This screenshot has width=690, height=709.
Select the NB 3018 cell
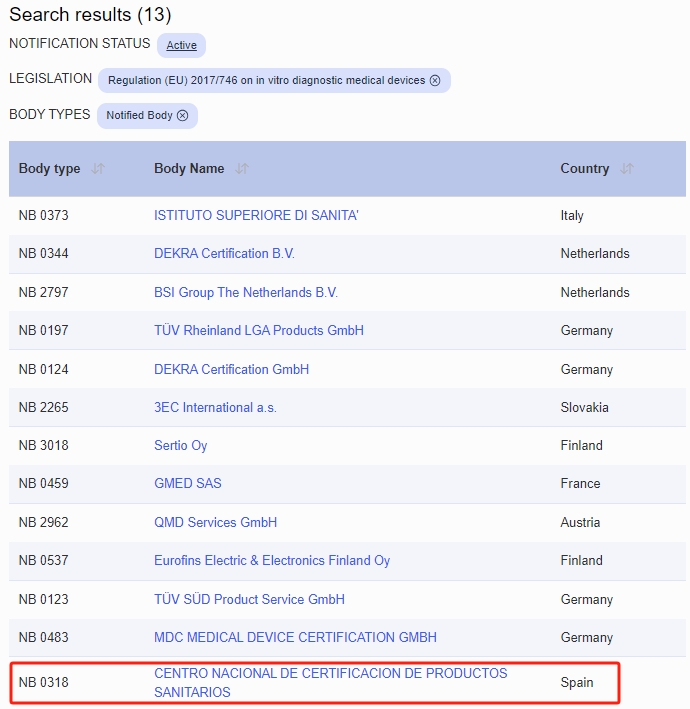43,445
